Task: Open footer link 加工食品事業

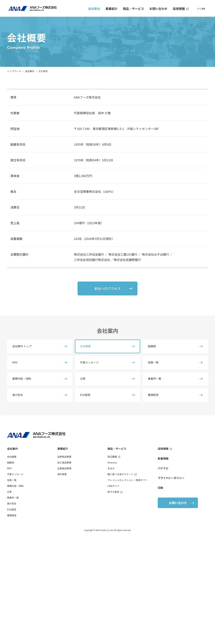Action: [64, 462]
